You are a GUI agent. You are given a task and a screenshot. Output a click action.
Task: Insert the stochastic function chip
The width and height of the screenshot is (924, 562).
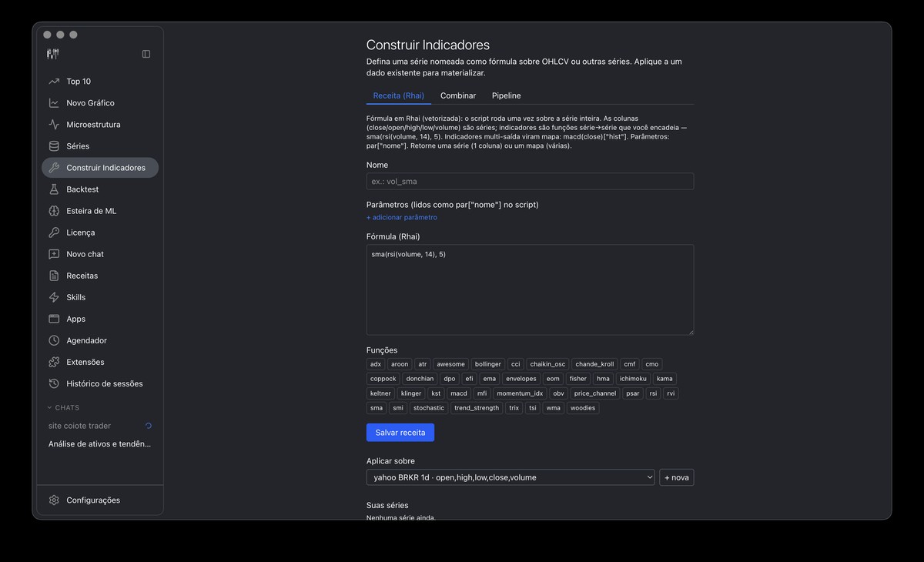428,408
